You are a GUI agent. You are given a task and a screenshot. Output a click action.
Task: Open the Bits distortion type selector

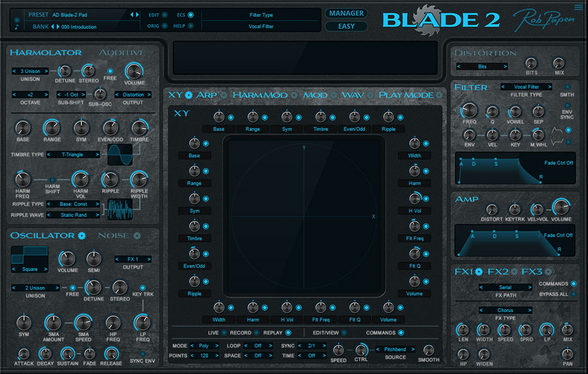tap(482, 67)
